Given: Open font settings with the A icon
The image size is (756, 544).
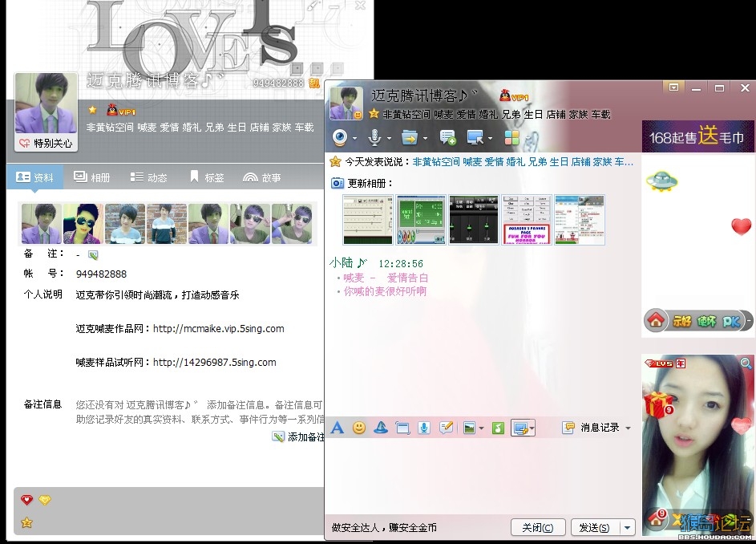Looking at the screenshot, I should point(338,428).
